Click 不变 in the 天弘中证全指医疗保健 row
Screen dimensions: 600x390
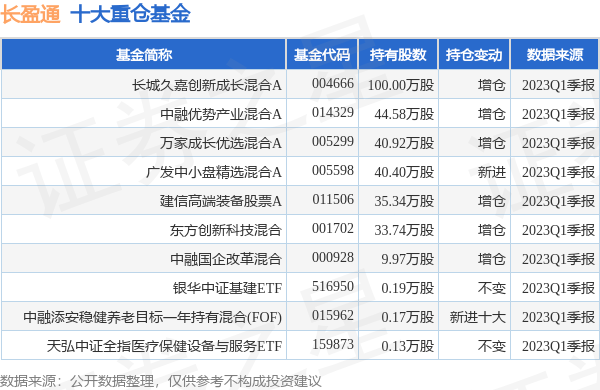pos(492,346)
